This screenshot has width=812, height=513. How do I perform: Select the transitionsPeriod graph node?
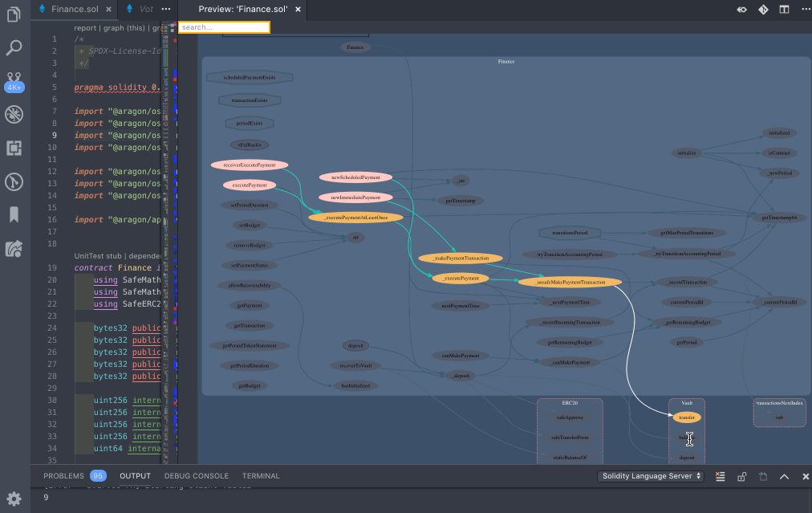click(x=570, y=233)
